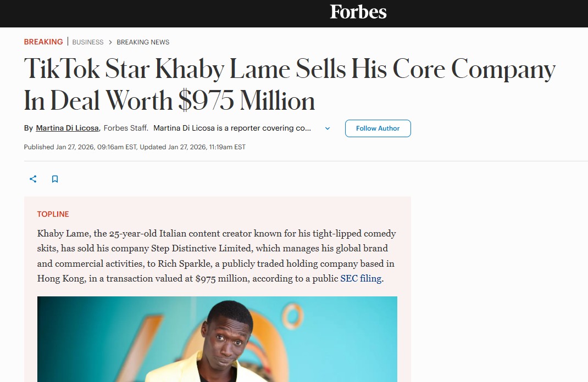Viewport: 588px width, 382px height.
Task: Click the truncated author bio text
Action: pos(232,128)
